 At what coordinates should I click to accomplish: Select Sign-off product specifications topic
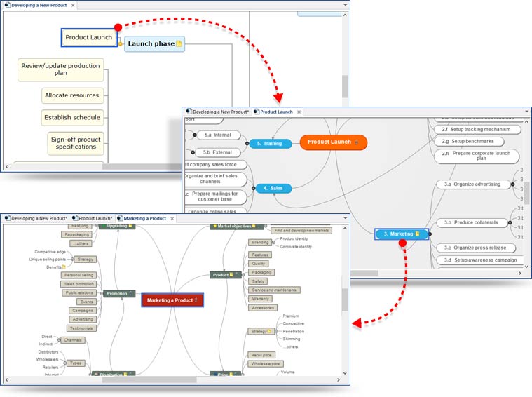click(x=76, y=143)
